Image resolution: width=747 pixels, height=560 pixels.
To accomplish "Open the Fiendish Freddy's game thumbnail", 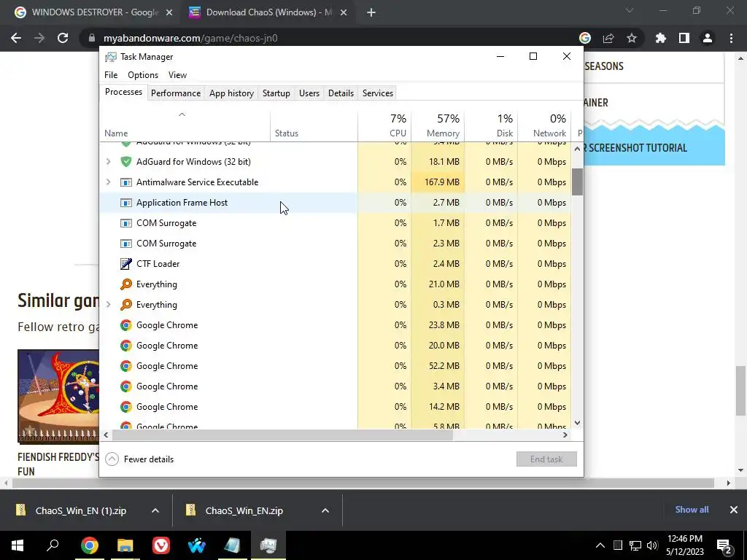I will (x=58, y=396).
